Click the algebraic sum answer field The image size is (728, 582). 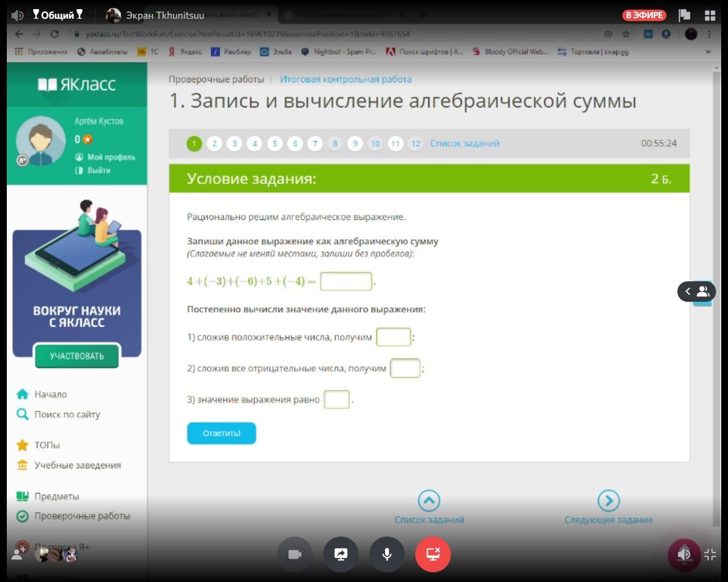pyautogui.click(x=346, y=281)
